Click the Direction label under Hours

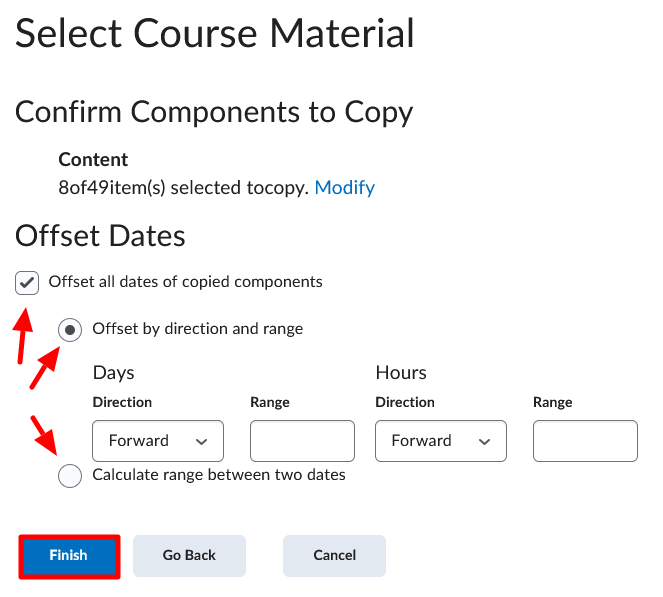pyautogui.click(x=405, y=402)
